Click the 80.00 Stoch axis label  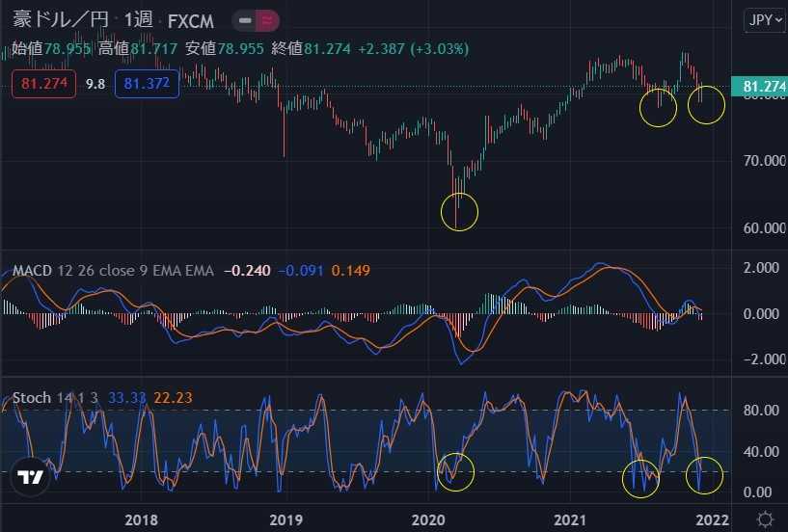click(x=761, y=411)
